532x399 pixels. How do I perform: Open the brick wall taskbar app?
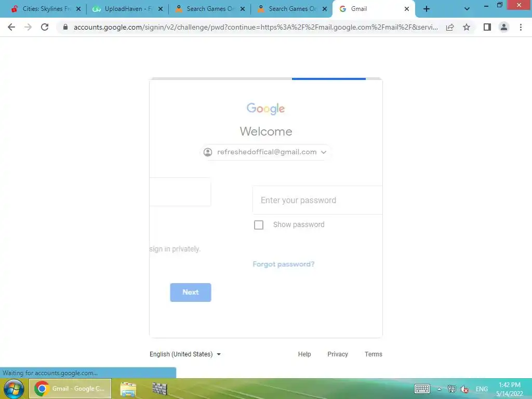[159, 389]
